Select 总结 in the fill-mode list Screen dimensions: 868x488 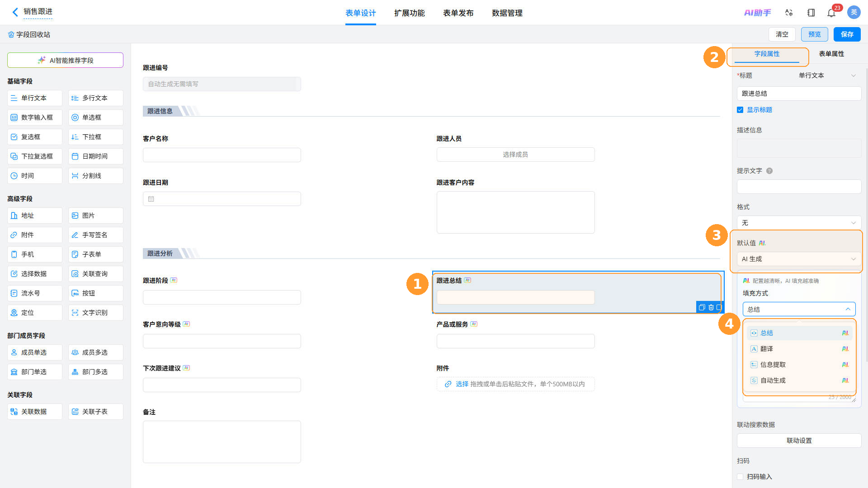pyautogui.click(x=799, y=333)
